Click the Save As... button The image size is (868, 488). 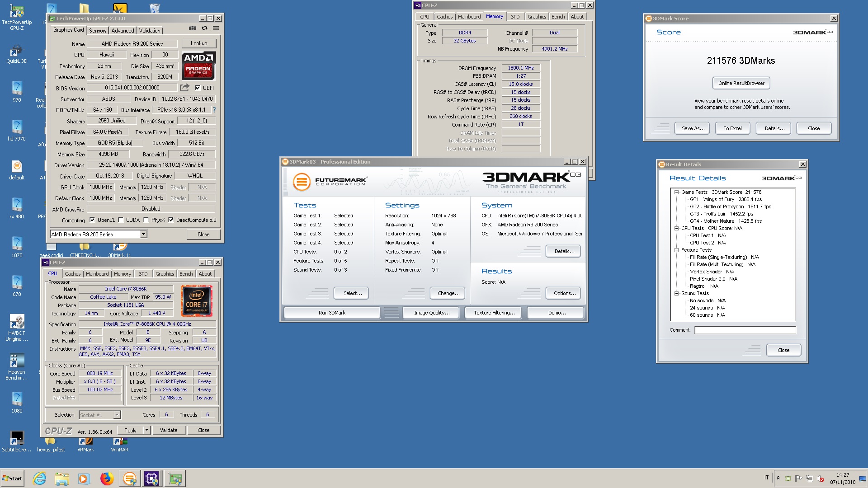pos(693,128)
